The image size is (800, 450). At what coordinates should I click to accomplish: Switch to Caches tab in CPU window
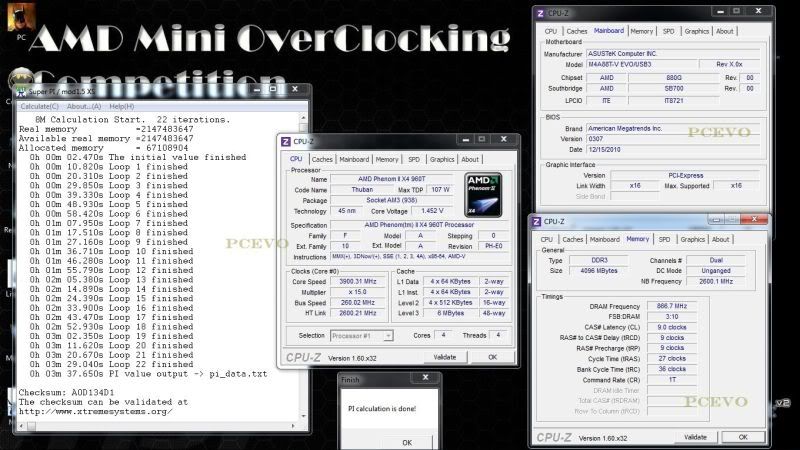click(322, 159)
